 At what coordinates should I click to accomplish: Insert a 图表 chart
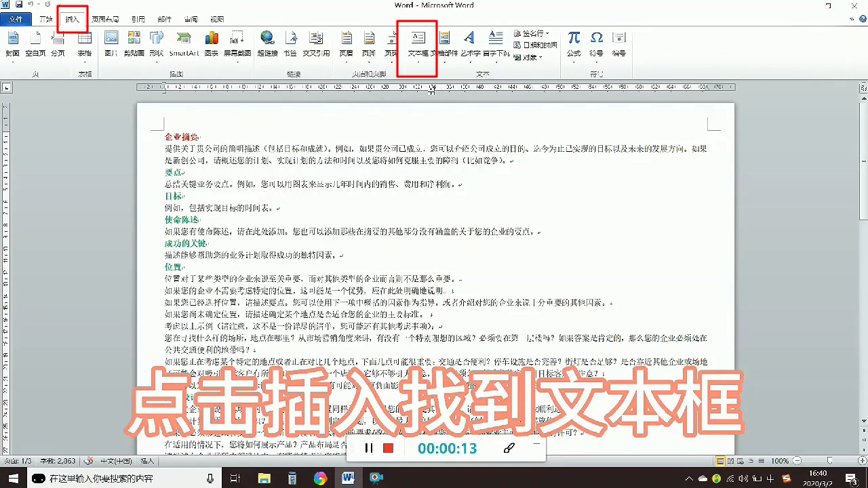tap(212, 44)
